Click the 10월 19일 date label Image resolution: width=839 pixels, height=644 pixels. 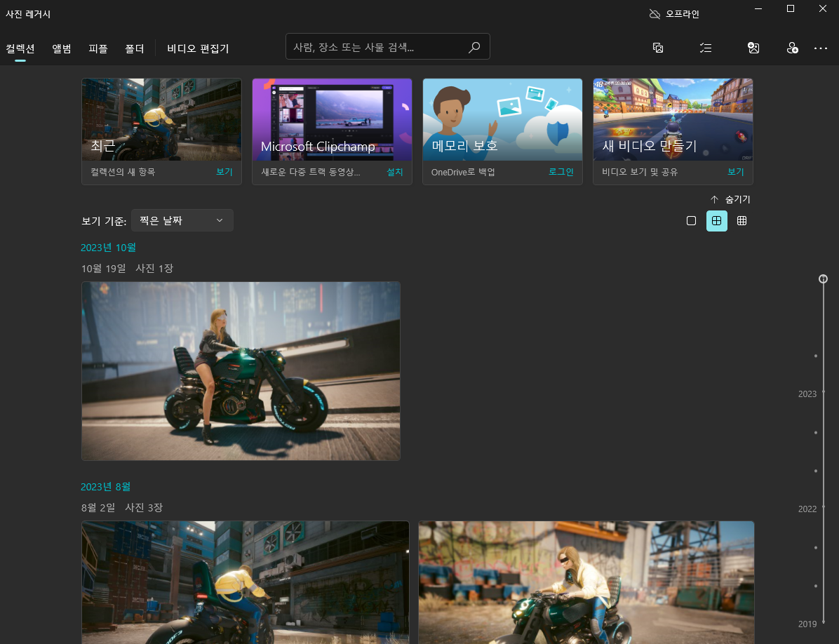tap(103, 269)
